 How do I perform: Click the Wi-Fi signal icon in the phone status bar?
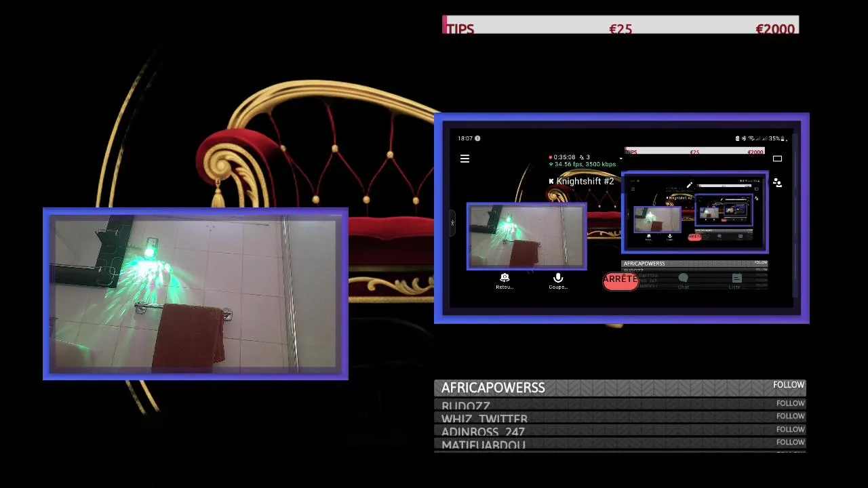point(751,138)
